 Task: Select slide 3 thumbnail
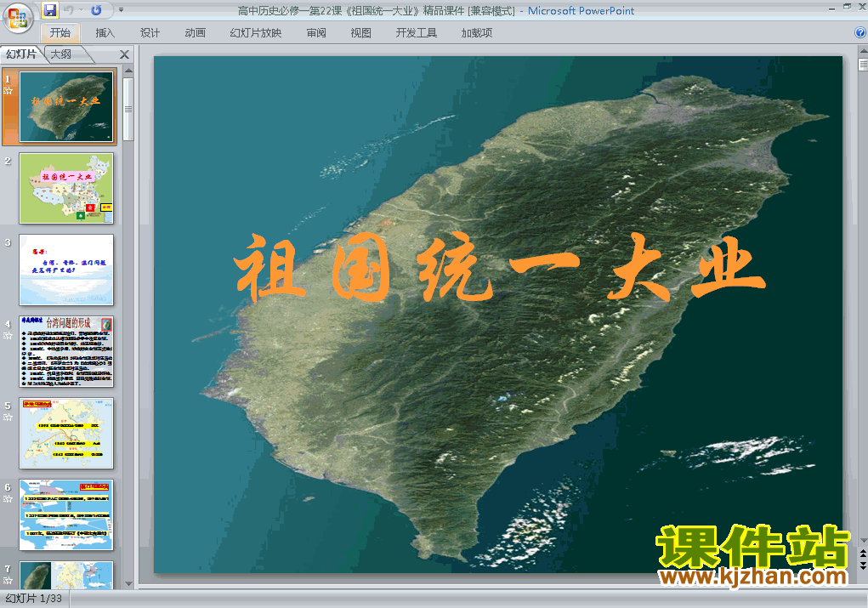pyautogui.click(x=66, y=270)
